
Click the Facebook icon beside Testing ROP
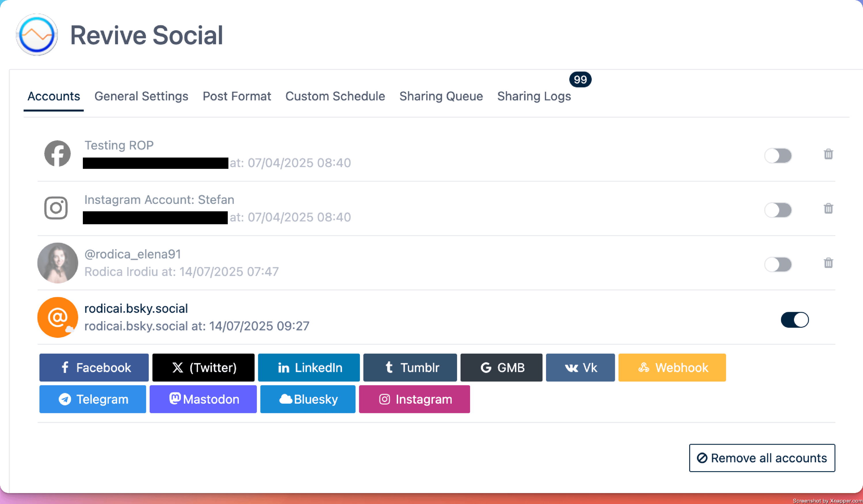point(58,154)
